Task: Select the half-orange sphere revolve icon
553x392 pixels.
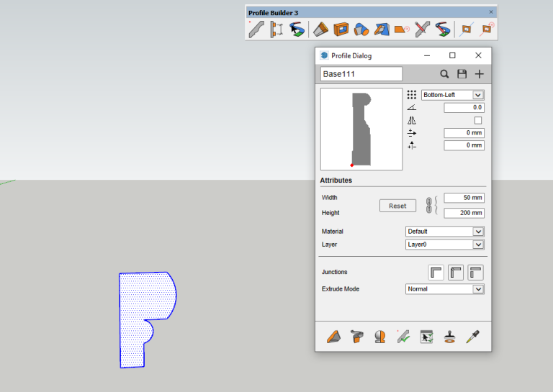Action: pyautogui.click(x=380, y=337)
